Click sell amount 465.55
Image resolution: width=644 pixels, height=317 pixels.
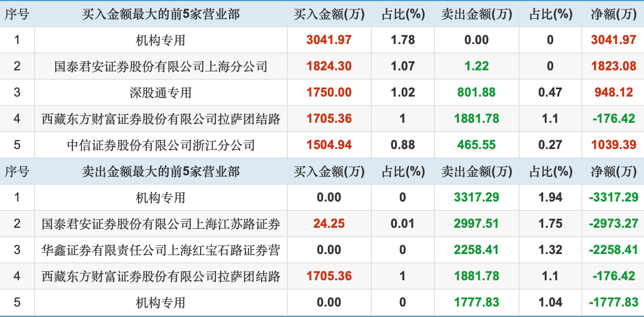[x=476, y=145]
